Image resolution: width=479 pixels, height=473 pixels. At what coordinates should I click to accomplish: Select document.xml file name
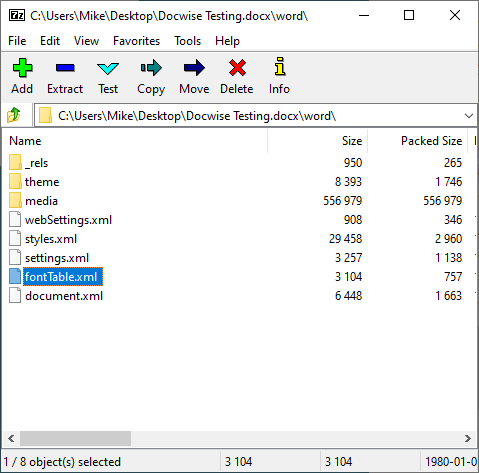[x=64, y=296]
